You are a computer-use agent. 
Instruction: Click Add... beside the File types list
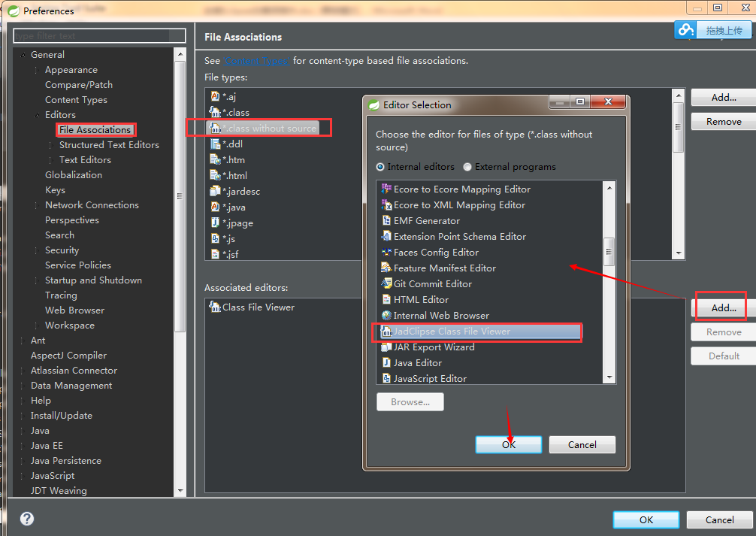[x=723, y=98]
